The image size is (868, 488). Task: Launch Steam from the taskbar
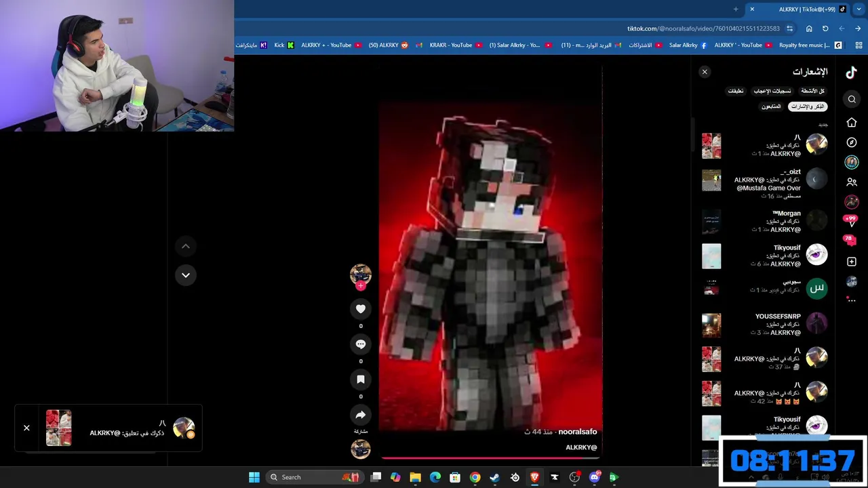495,477
